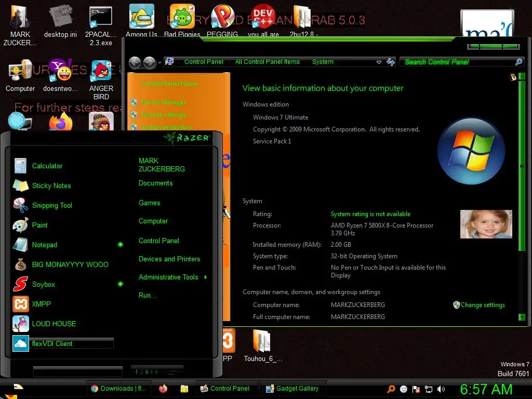The width and height of the screenshot is (532, 399).
Task: Open Among Us desktop shortcut
Action: point(141,20)
